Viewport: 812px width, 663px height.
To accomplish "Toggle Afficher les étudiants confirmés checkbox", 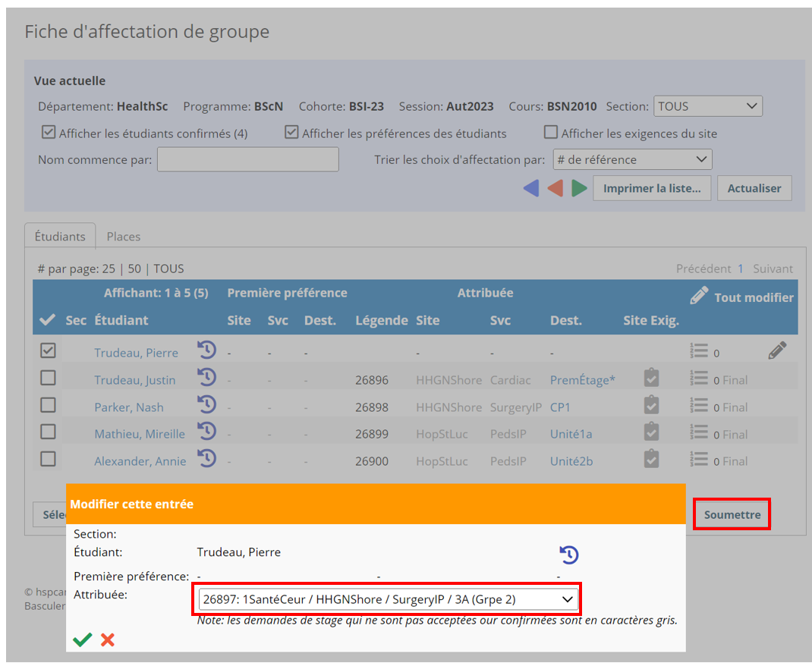I will (x=48, y=132).
